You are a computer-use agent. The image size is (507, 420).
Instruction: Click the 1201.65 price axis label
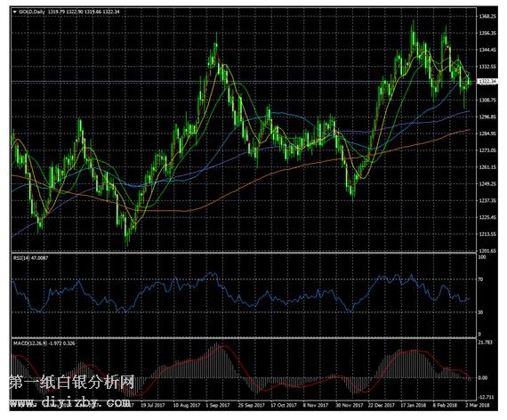[487, 251]
